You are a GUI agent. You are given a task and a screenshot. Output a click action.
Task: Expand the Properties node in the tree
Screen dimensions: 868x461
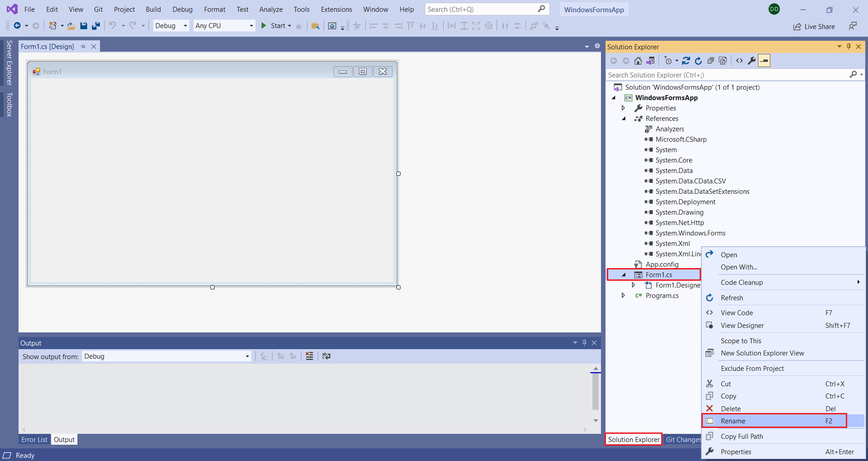point(623,108)
